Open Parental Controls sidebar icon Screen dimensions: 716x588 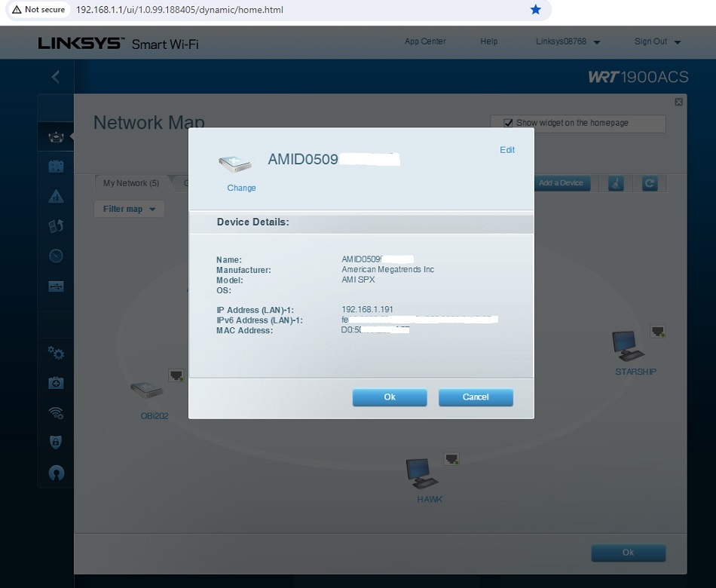56,196
